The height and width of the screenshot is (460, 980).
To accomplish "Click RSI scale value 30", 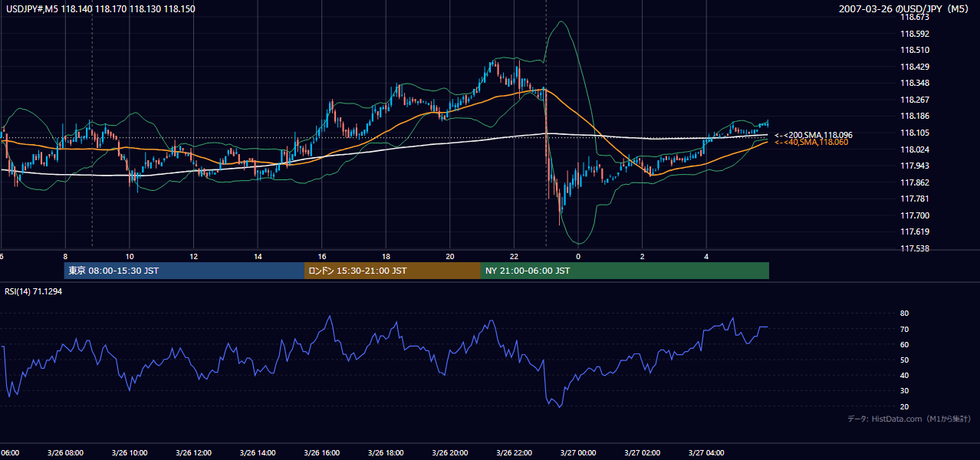I will click(904, 391).
